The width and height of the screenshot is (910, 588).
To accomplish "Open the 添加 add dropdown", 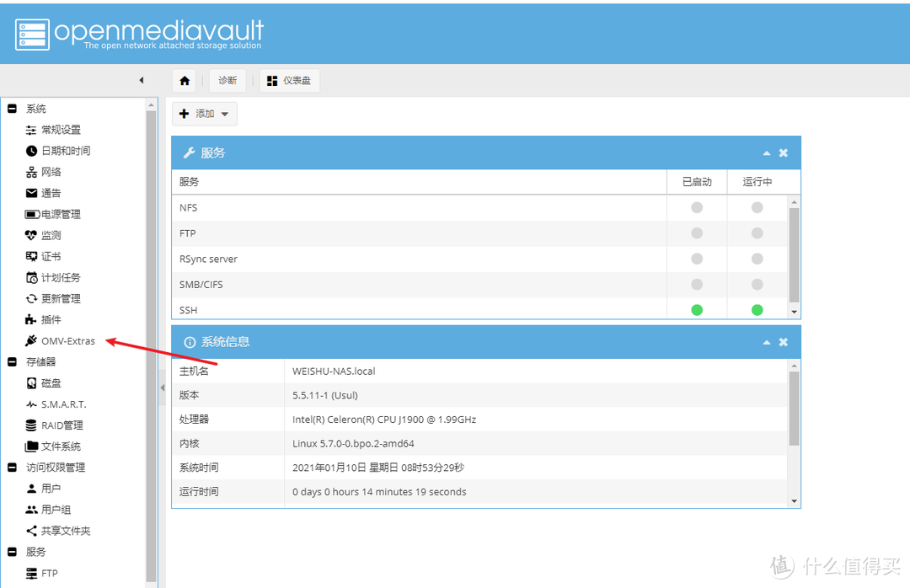I will (204, 114).
